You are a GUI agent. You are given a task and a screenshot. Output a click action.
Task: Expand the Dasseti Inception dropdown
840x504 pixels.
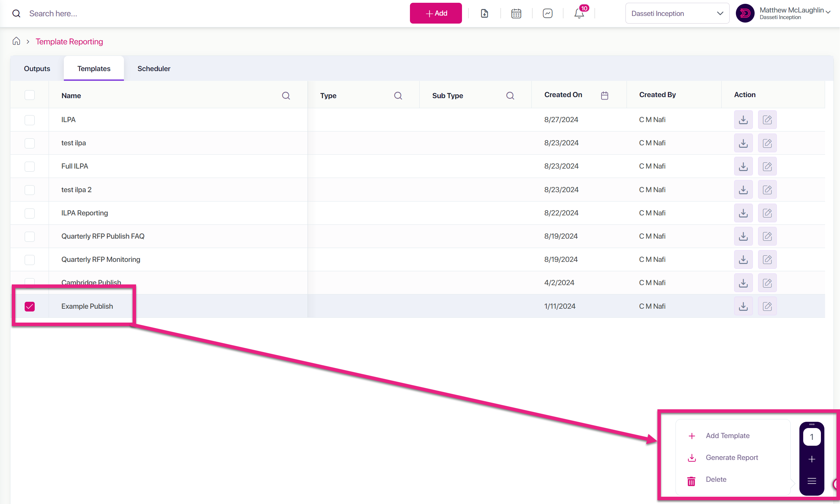(677, 14)
